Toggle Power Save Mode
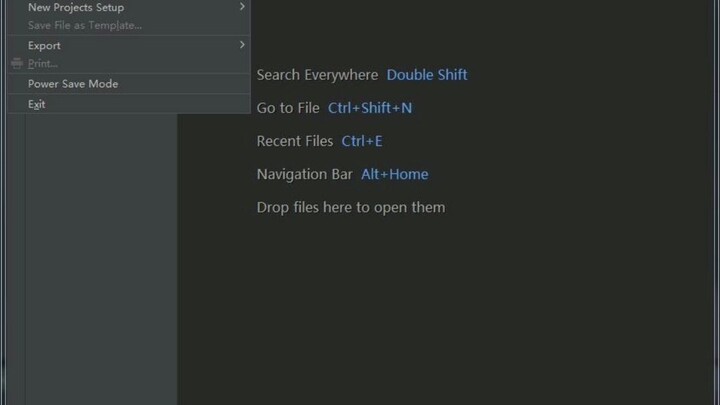This screenshot has height=405, width=720. click(129, 84)
